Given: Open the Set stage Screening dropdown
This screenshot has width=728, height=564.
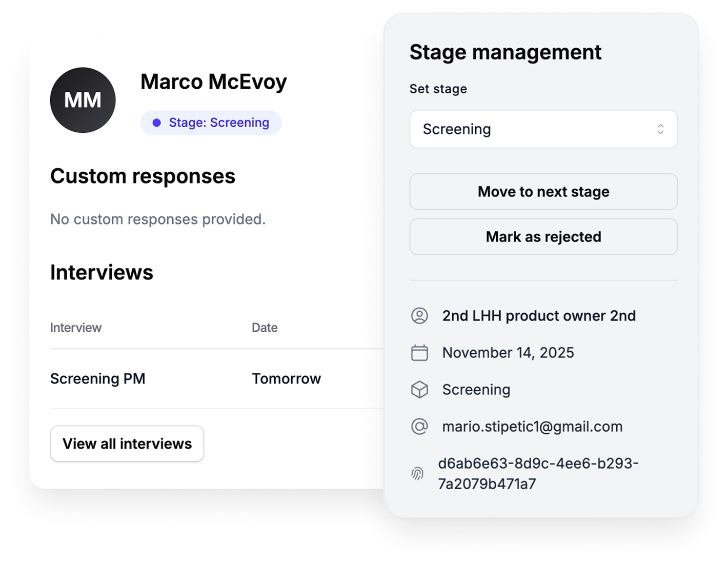Looking at the screenshot, I should pyautogui.click(x=543, y=129).
